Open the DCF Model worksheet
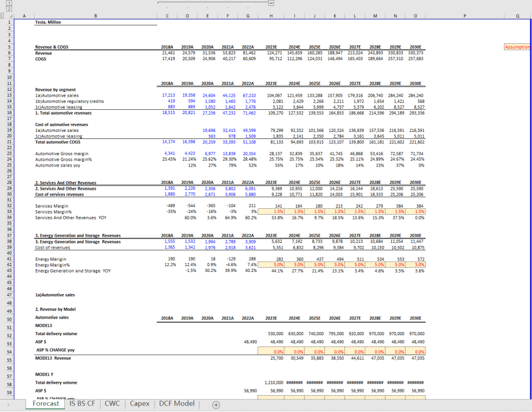 (x=176, y=403)
